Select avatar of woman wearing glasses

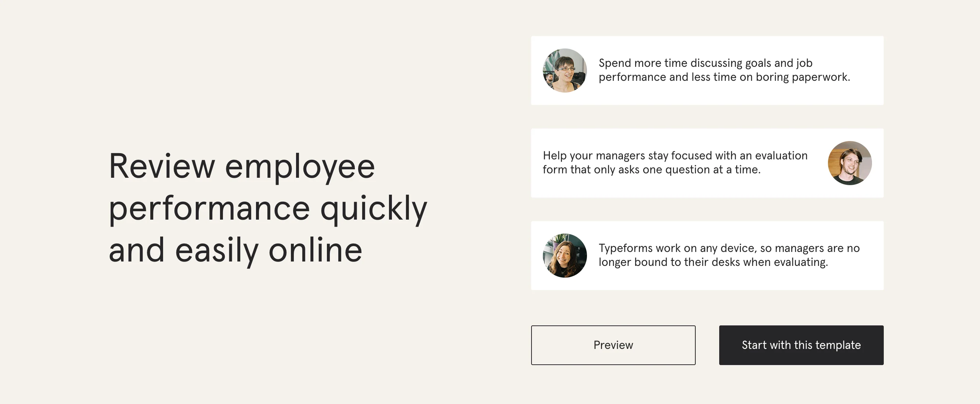click(x=565, y=71)
